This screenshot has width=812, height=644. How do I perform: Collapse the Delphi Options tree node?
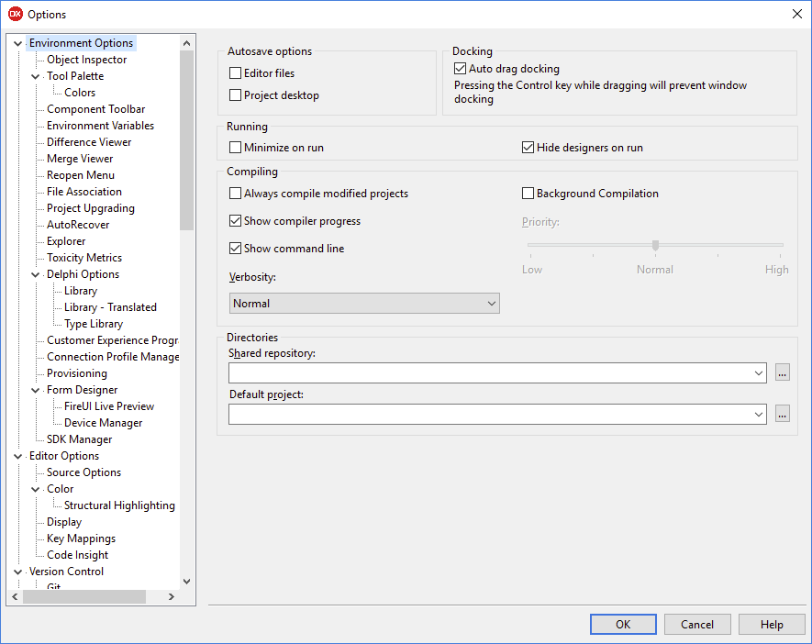coord(35,275)
